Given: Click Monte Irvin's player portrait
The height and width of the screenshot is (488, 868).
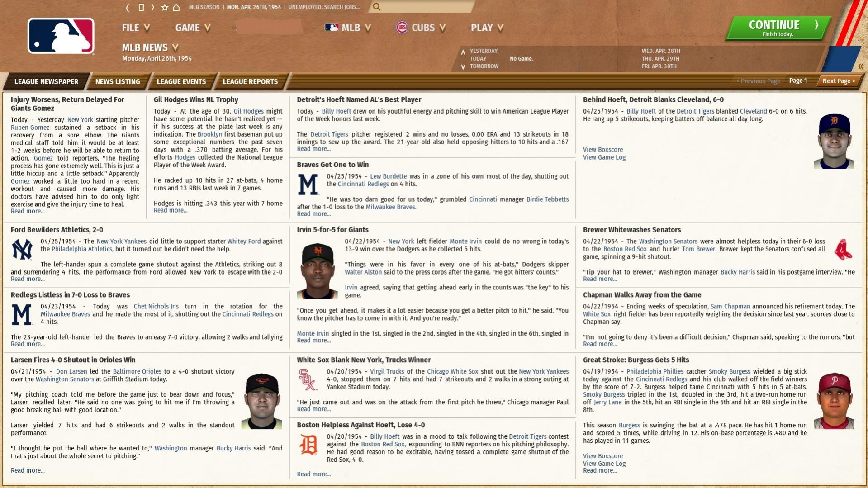Looking at the screenshot, I should [317, 270].
